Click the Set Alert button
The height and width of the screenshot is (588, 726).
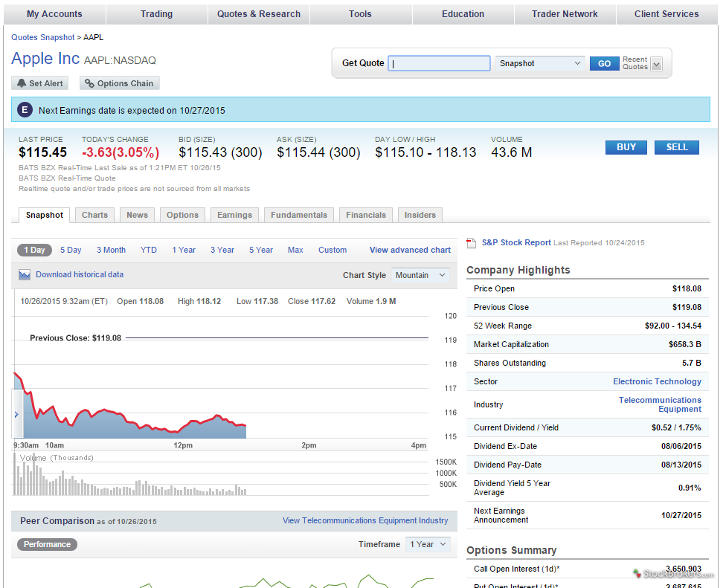[x=40, y=83]
